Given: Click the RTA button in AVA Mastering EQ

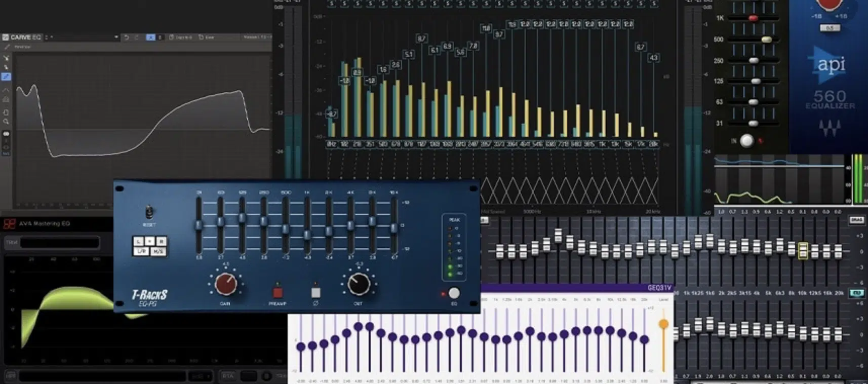Looking at the screenshot, I should tap(228, 375).
